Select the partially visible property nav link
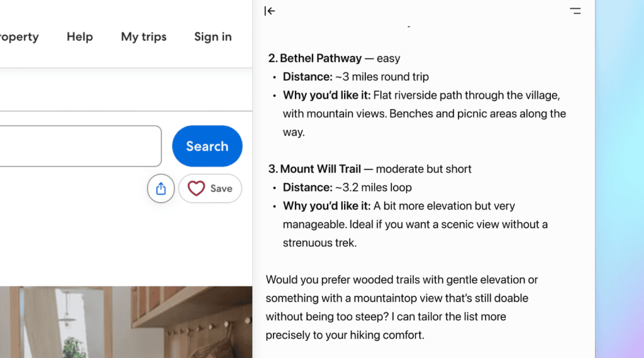The height and width of the screenshot is (358, 644). [x=19, y=36]
